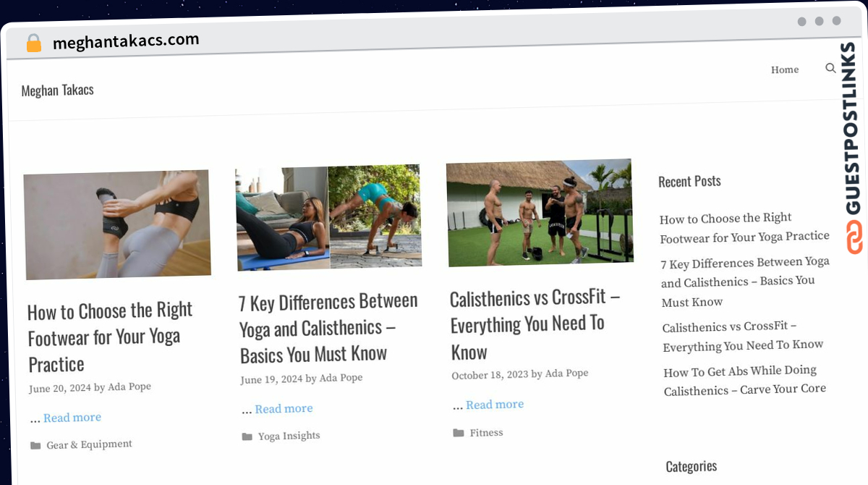Click the 'October 18, 2023' post date
Screen dimensions: 868x485
[x=490, y=375]
